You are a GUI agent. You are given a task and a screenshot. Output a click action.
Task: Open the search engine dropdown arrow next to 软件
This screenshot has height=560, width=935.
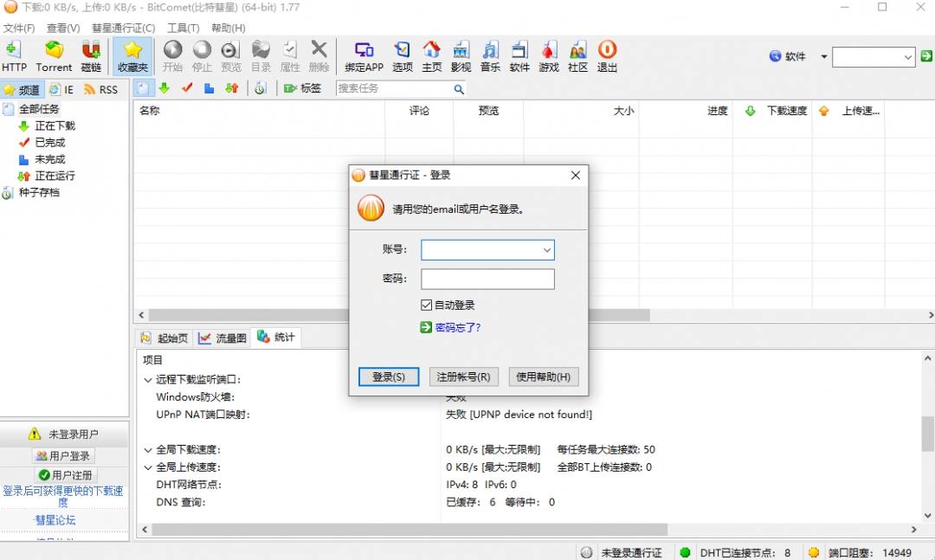(x=823, y=56)
